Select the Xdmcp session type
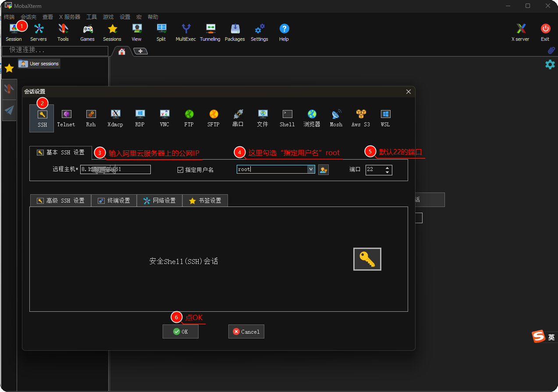The image size is (558, 392). 115,118
